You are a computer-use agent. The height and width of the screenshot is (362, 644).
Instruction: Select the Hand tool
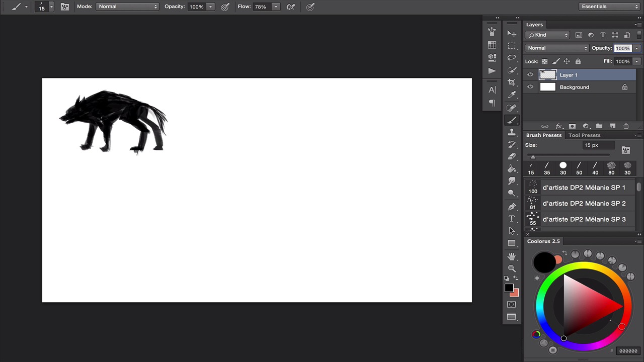pos(512,256)
